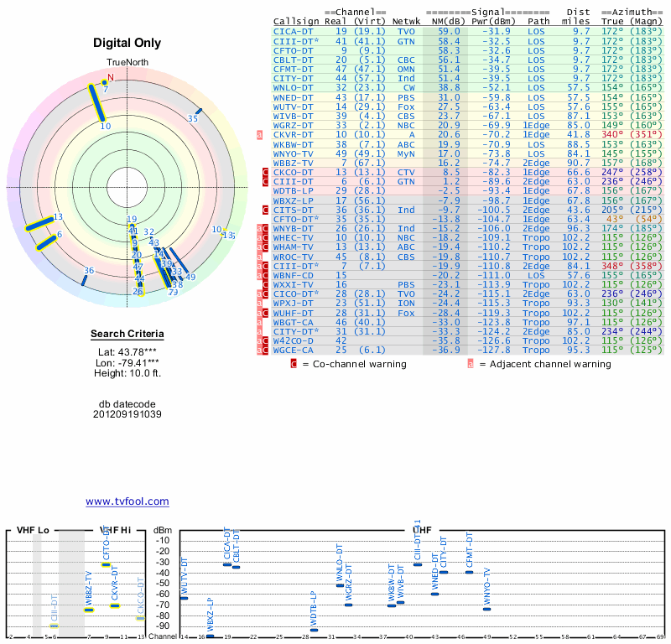Click the red N north marker on the radar
Screen dimensions: 671x644
(108, 78)
